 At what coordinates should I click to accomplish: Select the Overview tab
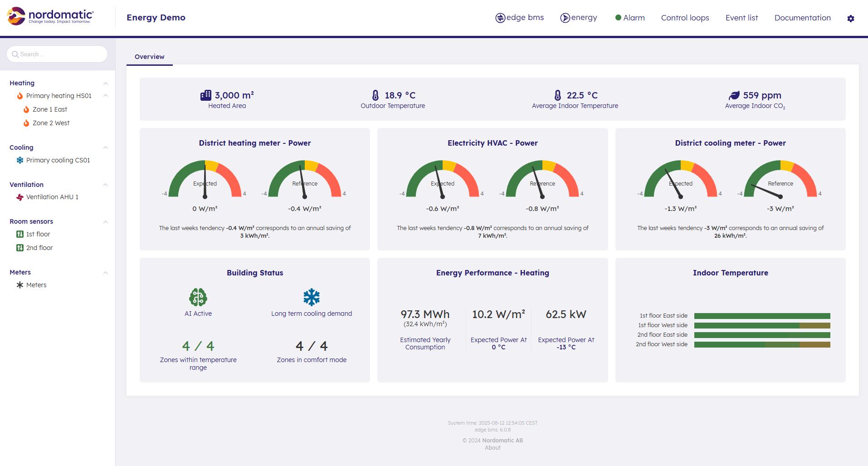[149, 57]
